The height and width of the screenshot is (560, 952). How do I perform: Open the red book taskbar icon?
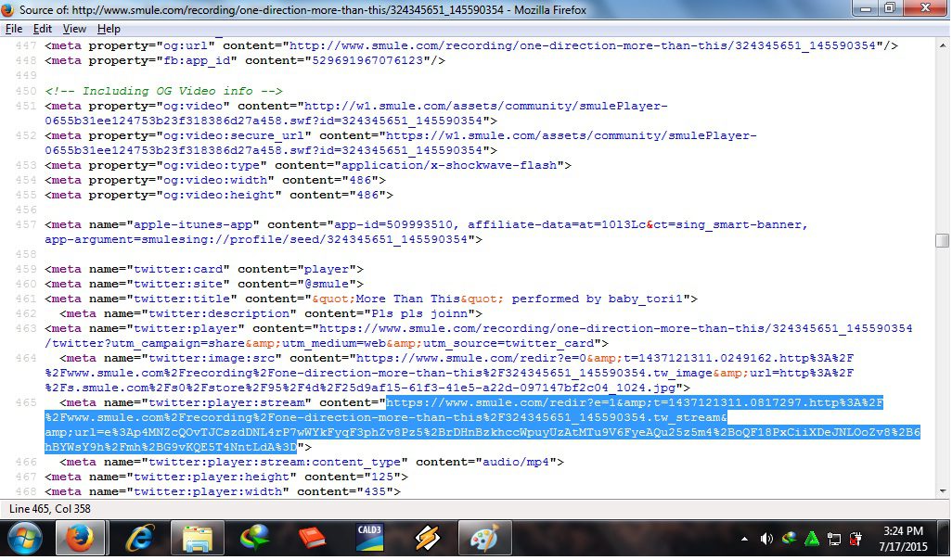(312, 539)
